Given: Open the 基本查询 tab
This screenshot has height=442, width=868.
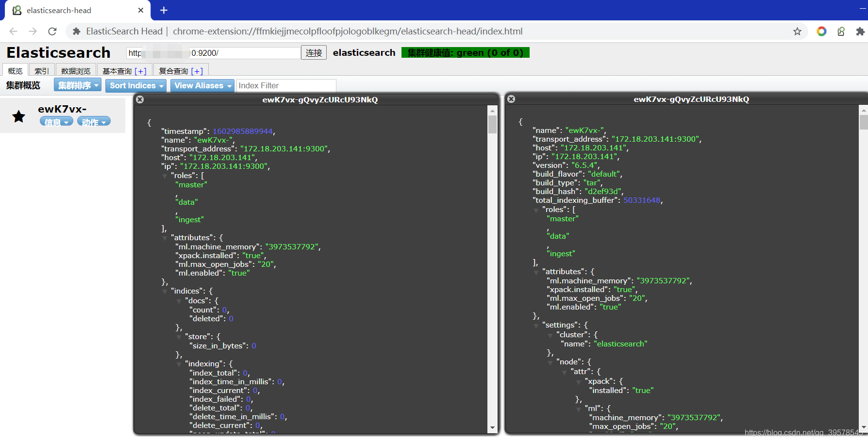Looking at the screenshot, I should point(124,71).
